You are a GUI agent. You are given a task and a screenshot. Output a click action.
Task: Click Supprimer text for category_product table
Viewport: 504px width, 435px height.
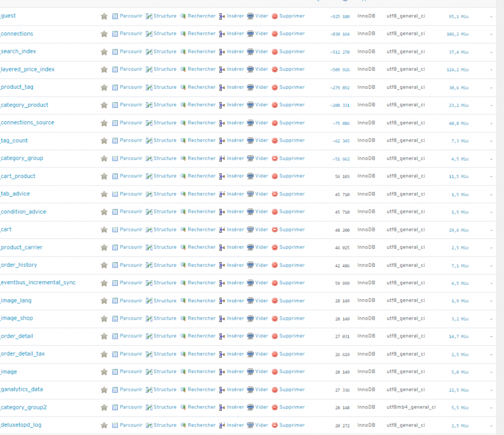pos(292,105)
